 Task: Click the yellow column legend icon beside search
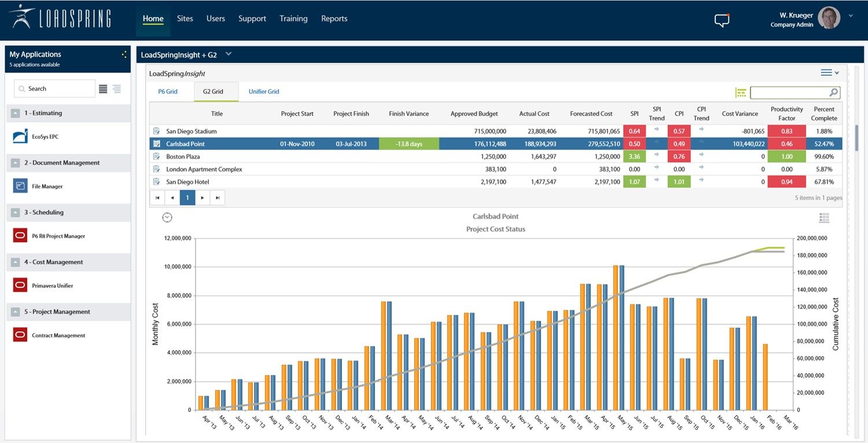coord(741,92)
